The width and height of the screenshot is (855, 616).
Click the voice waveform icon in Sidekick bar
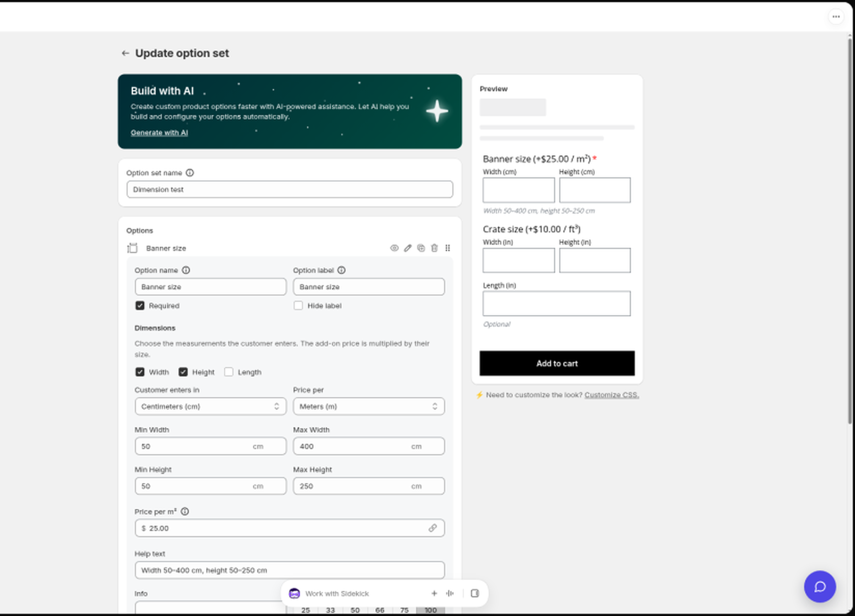click(450, 593)
